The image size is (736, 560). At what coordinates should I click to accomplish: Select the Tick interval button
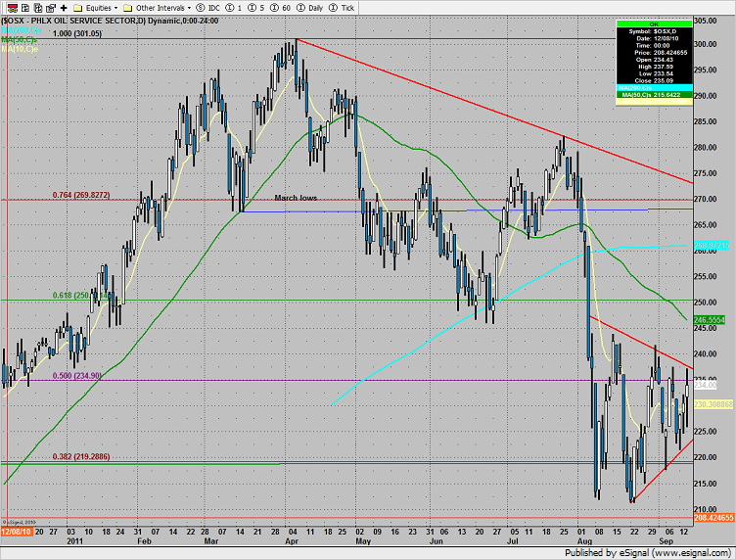click(x=342, y=8)
